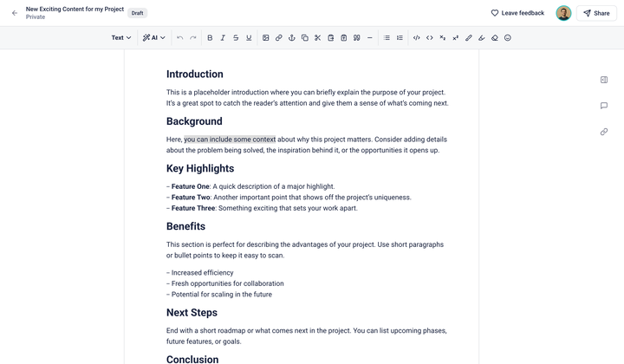Viewport: 624px width, 364px height.
Task: Toggle underline formatting
Action: pyautogui.click(x=249, y=38)
